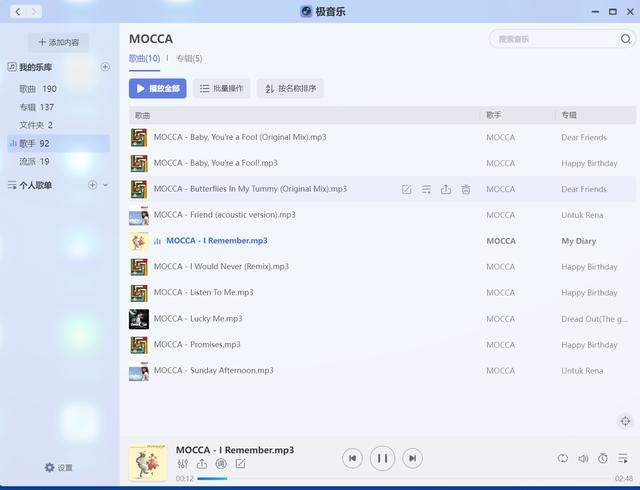The height and width of the screenshot is (490, 640).
Task: Click album Dread Out in Lucky Me row
Action: [x=594, y=319]
